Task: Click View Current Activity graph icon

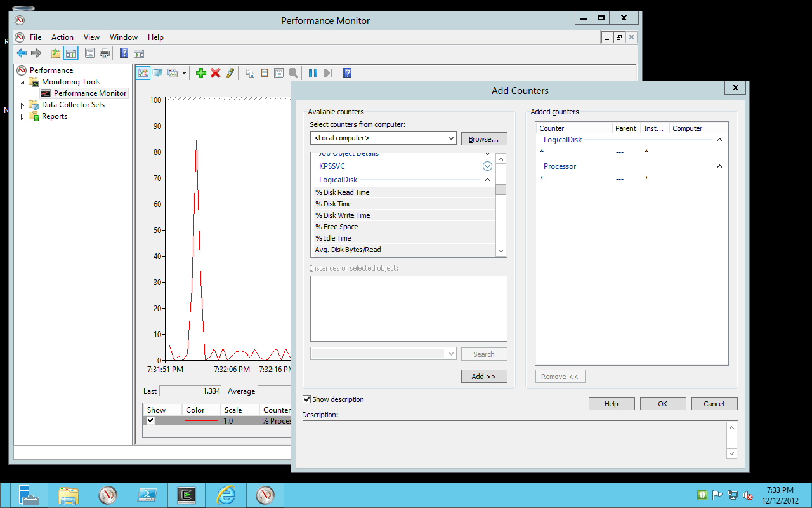Action: point(143,73)
